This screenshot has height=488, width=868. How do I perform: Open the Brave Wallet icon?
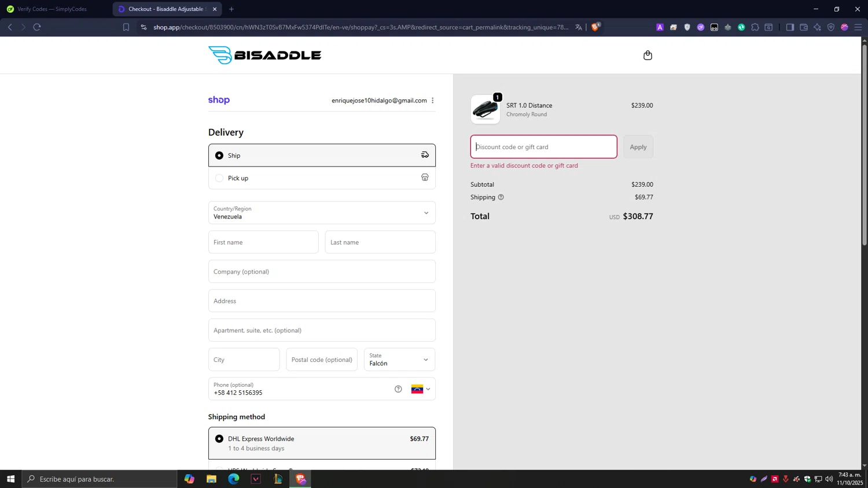click(804, 27)
